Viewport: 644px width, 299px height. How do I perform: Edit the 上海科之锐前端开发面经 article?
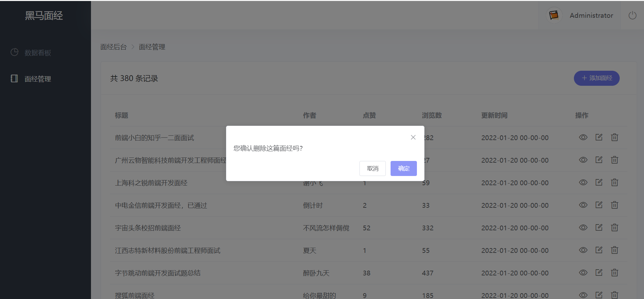[x=599, y=182]
